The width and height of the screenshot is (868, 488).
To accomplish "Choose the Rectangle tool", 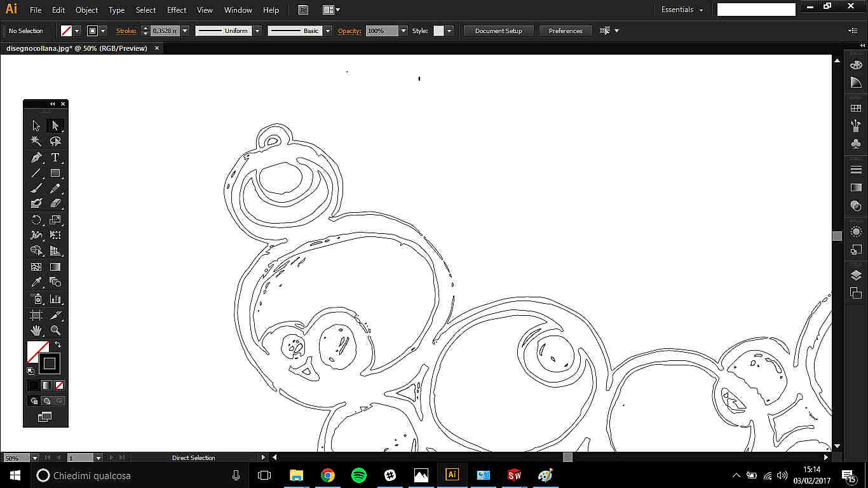I will (x=55, y=173).
